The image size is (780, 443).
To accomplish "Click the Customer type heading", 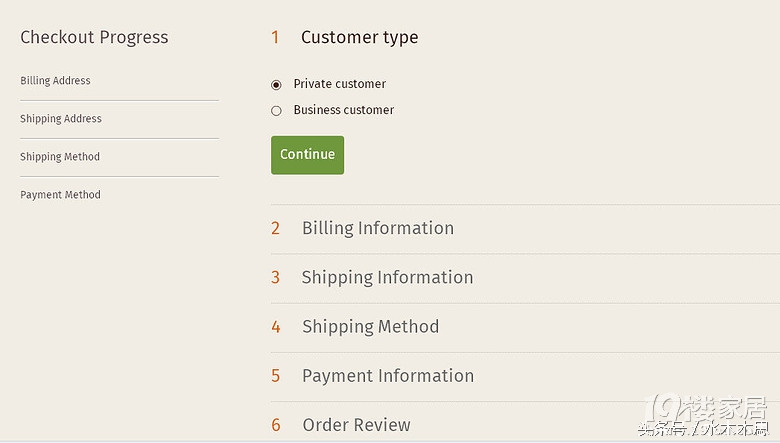I will tap(359, 38).
